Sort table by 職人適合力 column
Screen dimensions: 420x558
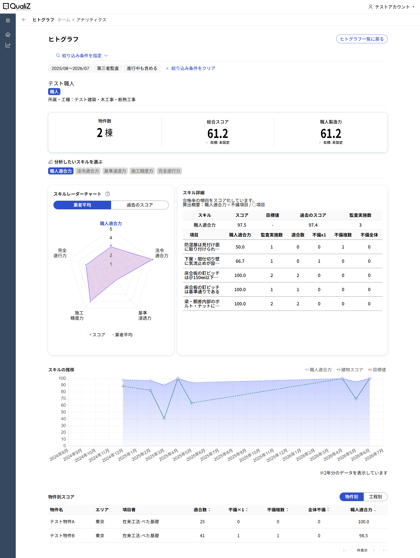click(x=363, y=510)
